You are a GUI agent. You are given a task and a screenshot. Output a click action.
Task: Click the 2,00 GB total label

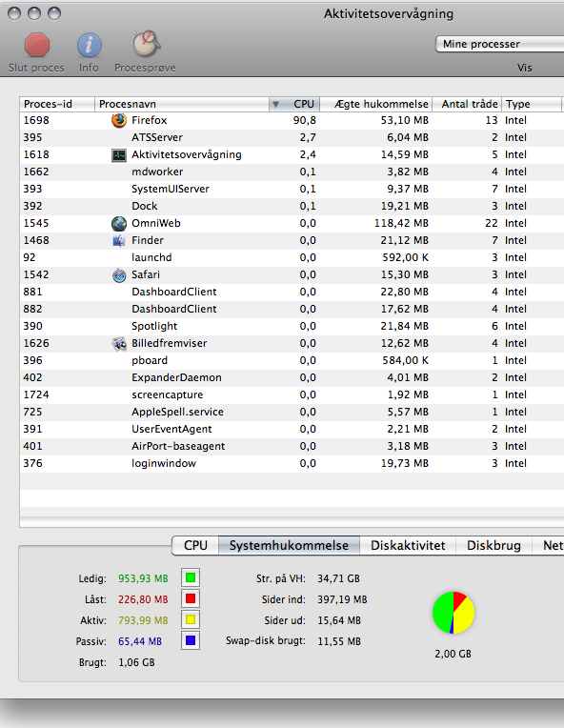(x=453, y=654)
